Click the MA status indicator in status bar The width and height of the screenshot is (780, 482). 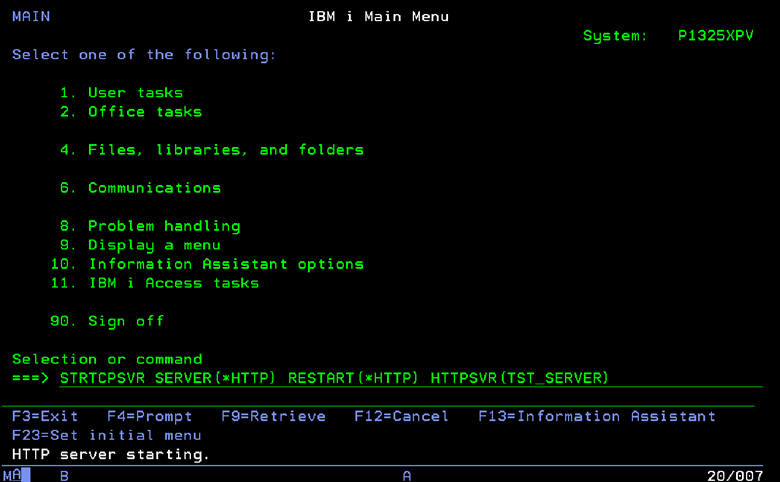pos(12,476)
